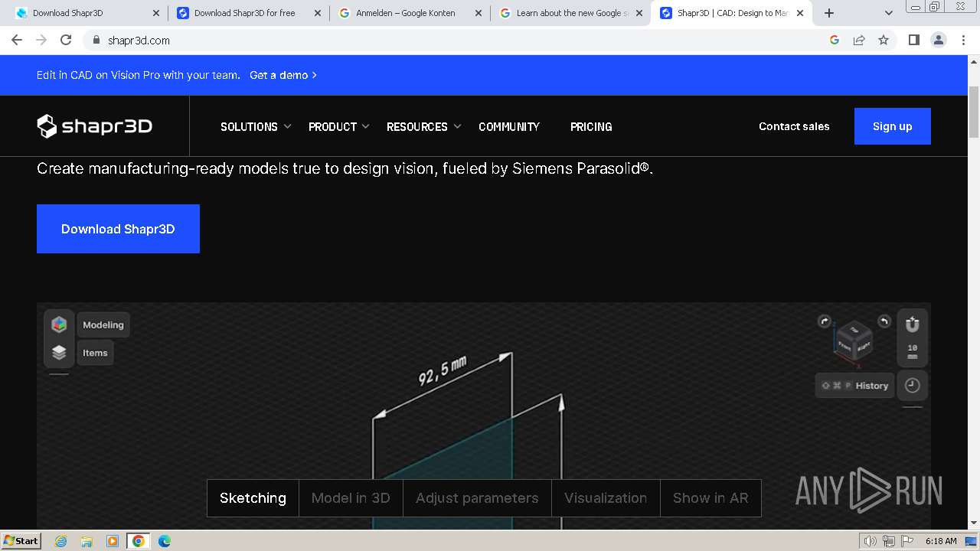Open the COMMUNITY nav item

click(509, 126)
